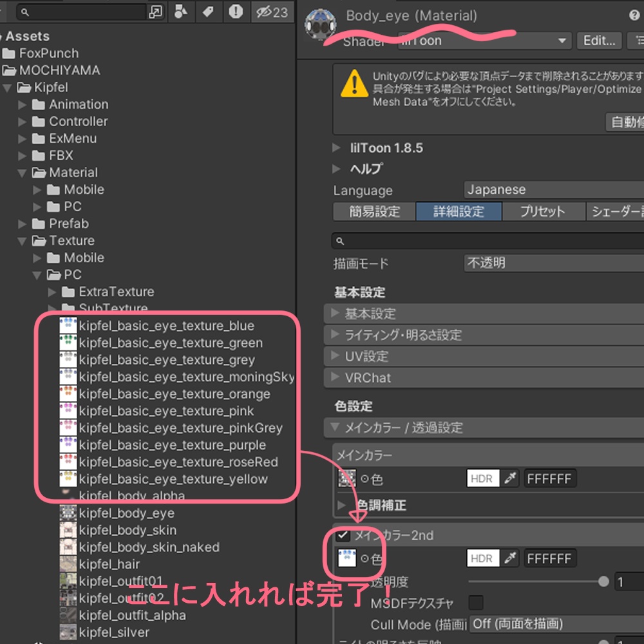This screenshot has height=644, width=644.
Task: Uncheck the メインカラー2nd checkbox
Action: point(344,535)
